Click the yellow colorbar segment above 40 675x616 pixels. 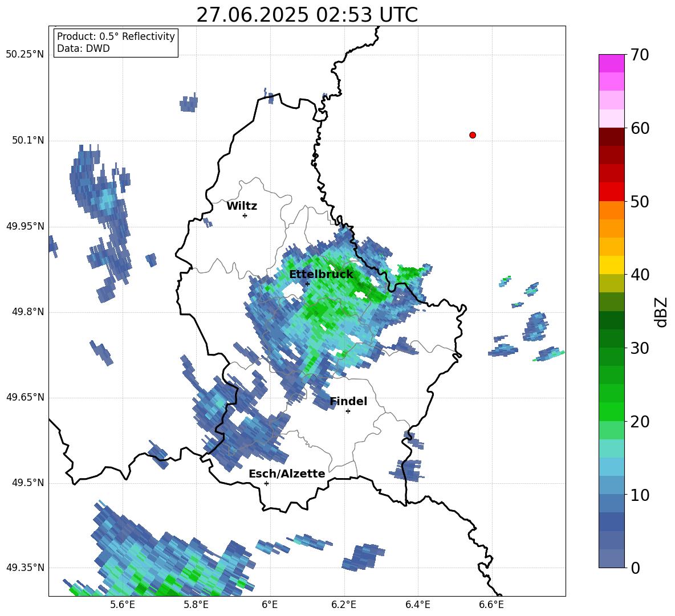pos(611,265)
